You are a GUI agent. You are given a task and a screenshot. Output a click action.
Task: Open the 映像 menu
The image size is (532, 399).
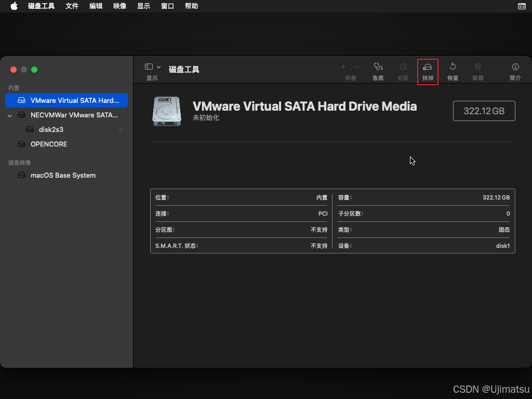120,6
